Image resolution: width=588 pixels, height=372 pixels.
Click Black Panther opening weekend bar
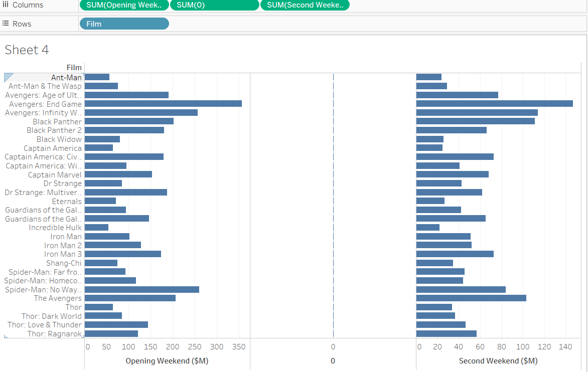(x=129, y=121)
